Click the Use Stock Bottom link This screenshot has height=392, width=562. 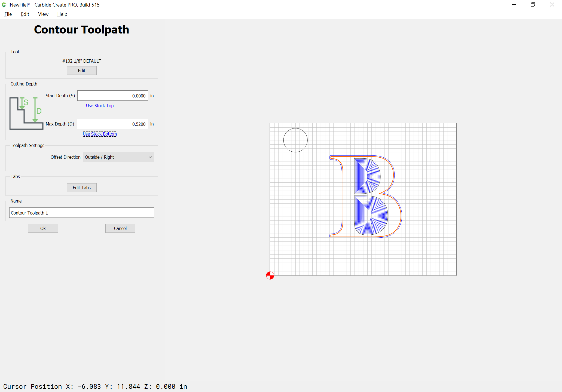100,134
